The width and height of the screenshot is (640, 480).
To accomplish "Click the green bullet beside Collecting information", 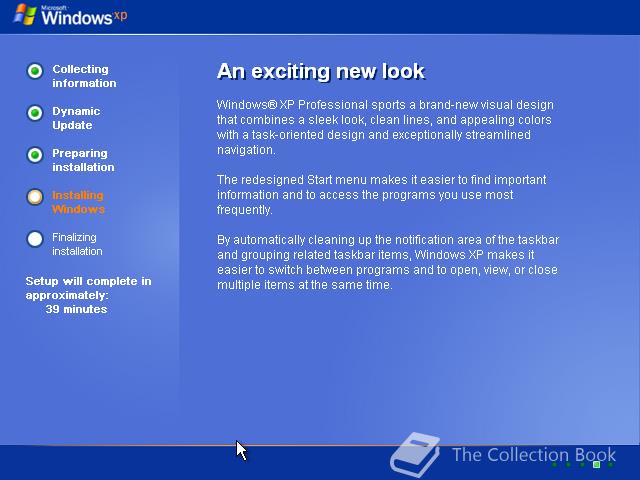I will tap(35, 71).
